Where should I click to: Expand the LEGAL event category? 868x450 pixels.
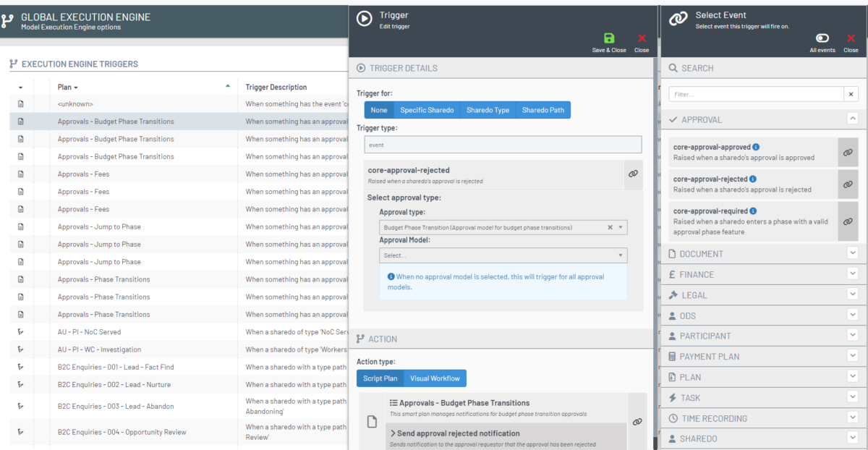(853, 294)
